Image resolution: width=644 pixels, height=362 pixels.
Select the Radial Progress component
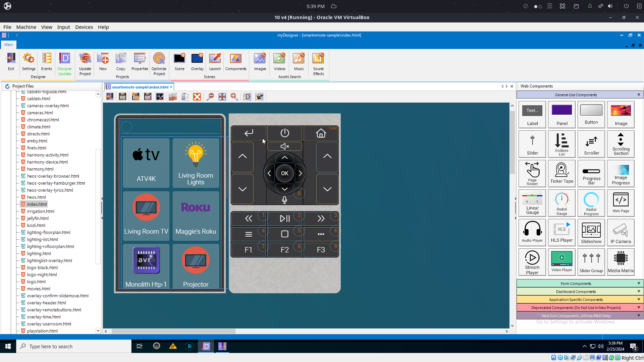tap(591, 203)
